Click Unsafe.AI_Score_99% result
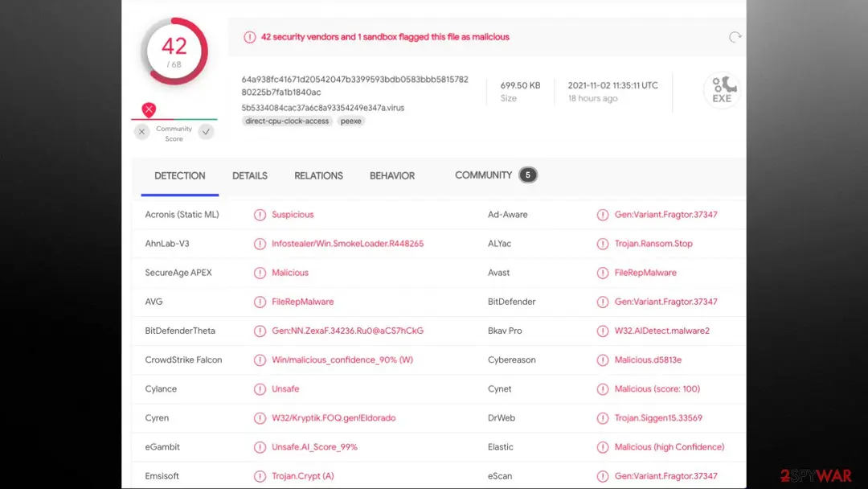Image resolution: width=868 pixels, height=489 pixels. 314,447
